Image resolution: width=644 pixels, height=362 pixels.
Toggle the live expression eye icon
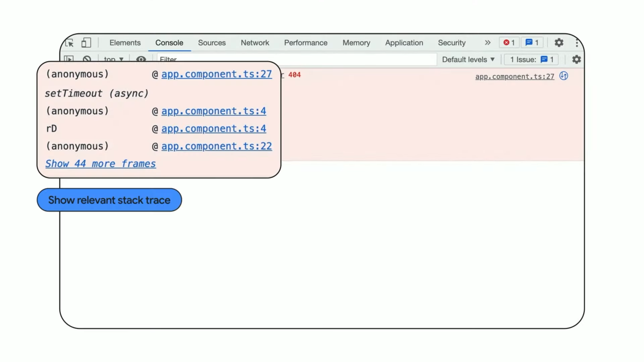tap(141, 59)
